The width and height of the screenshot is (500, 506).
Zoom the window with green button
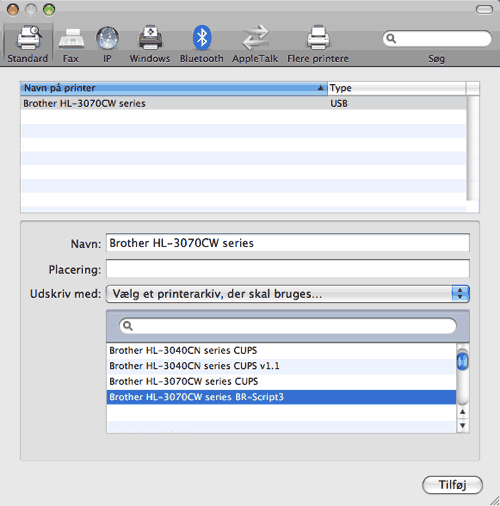[x=49, y=10]
